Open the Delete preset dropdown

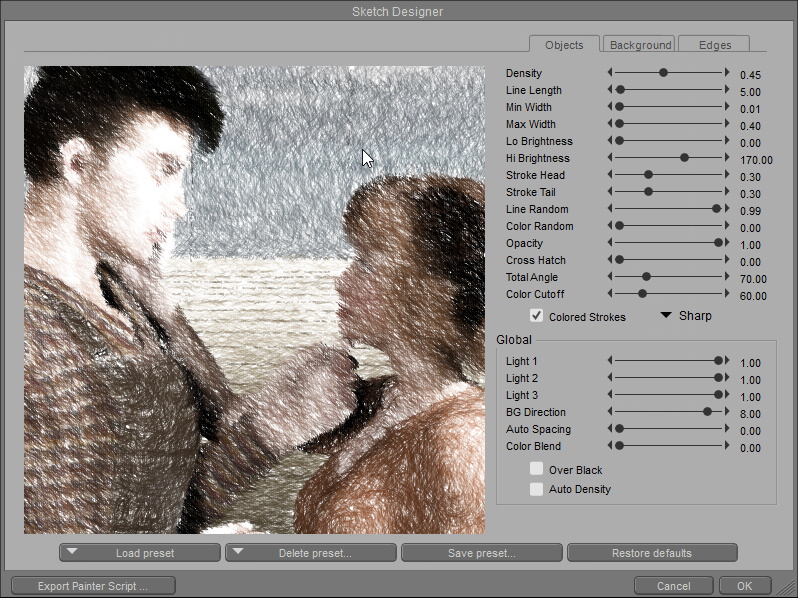305,553
